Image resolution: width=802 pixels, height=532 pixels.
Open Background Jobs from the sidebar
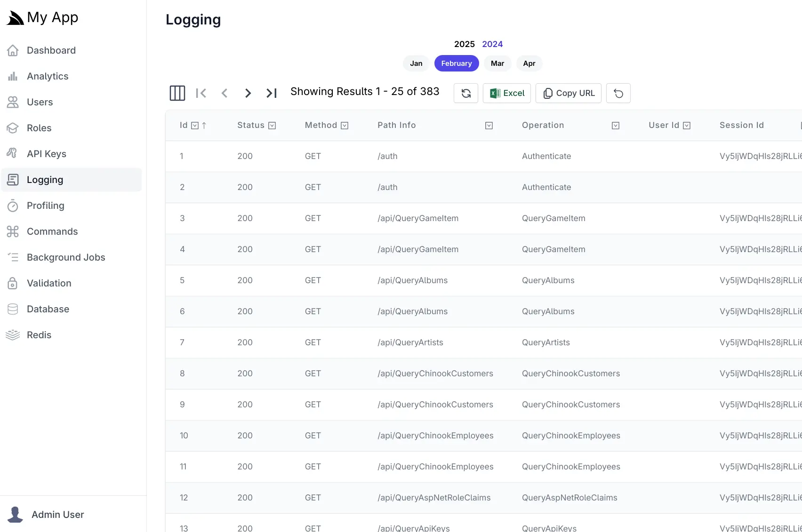click(66, 257)
